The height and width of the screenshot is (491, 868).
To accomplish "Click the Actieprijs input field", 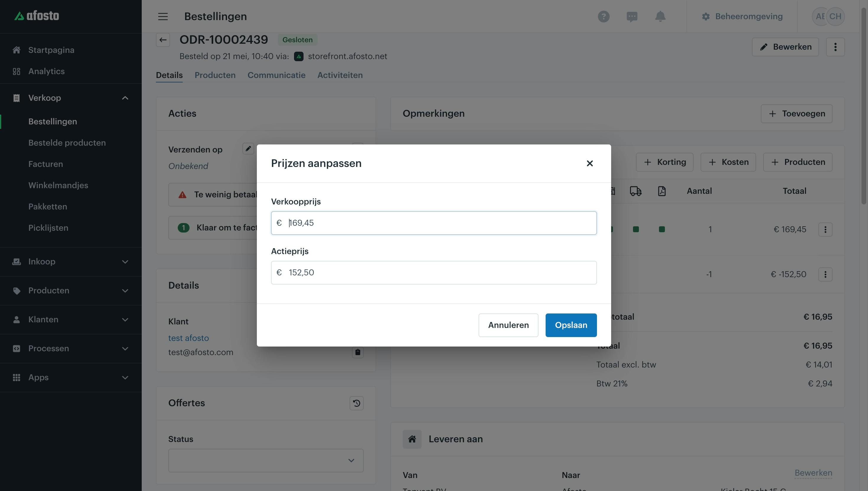I will click(434, 272).
